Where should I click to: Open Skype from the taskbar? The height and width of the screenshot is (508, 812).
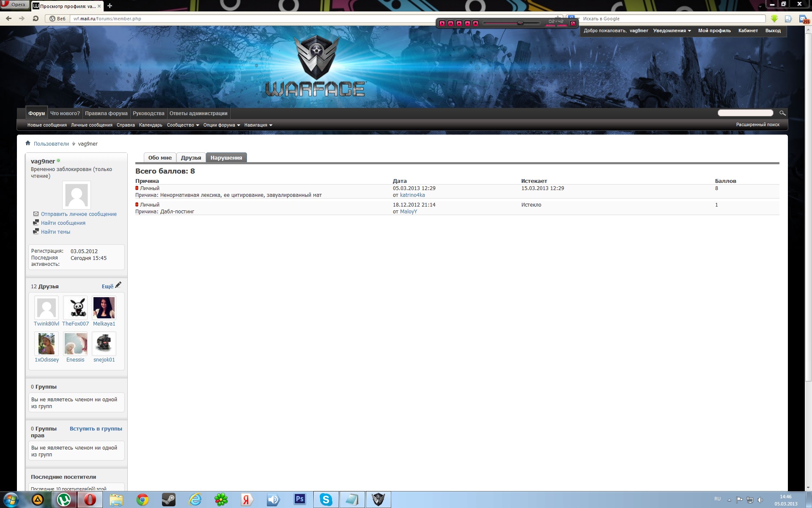click(326, 500)
